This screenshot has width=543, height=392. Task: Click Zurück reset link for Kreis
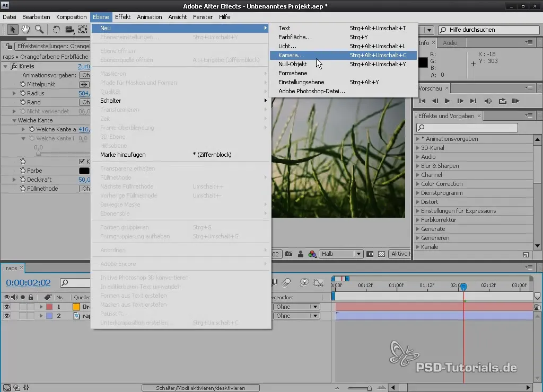(84, 66)
